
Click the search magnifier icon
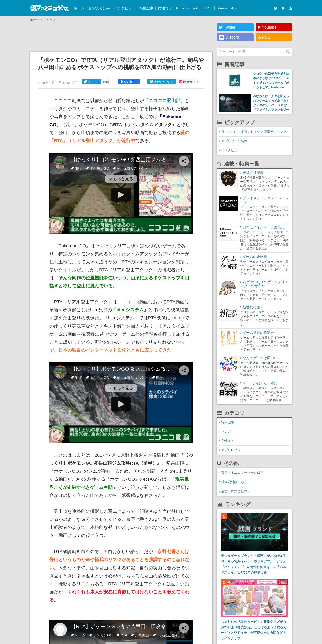coord(288,52)
